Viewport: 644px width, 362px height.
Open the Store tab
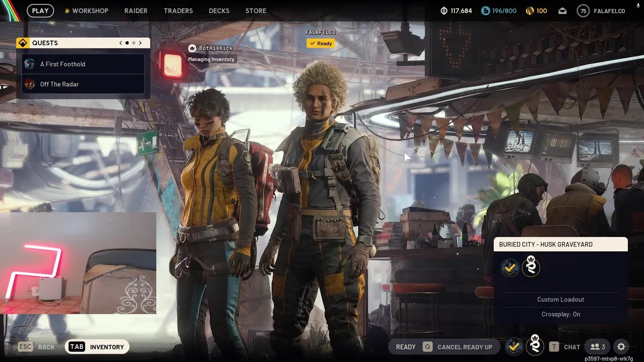point(256,11)
